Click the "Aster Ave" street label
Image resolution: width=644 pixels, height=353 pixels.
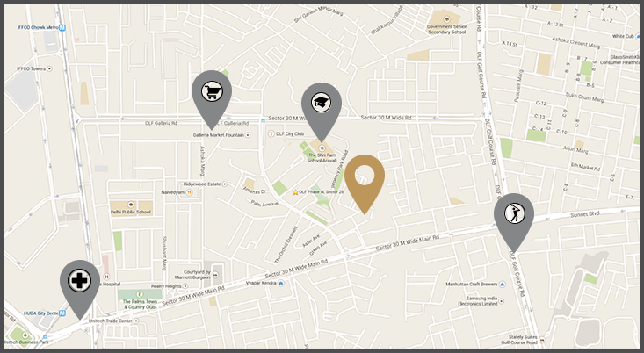tap(311, 241)
